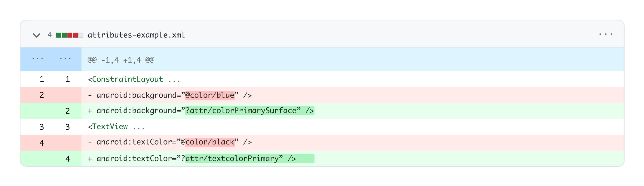This screenshot has width=644, height=186.
Task: Click new line number 2 on added row
Action: tap(67, 111)
